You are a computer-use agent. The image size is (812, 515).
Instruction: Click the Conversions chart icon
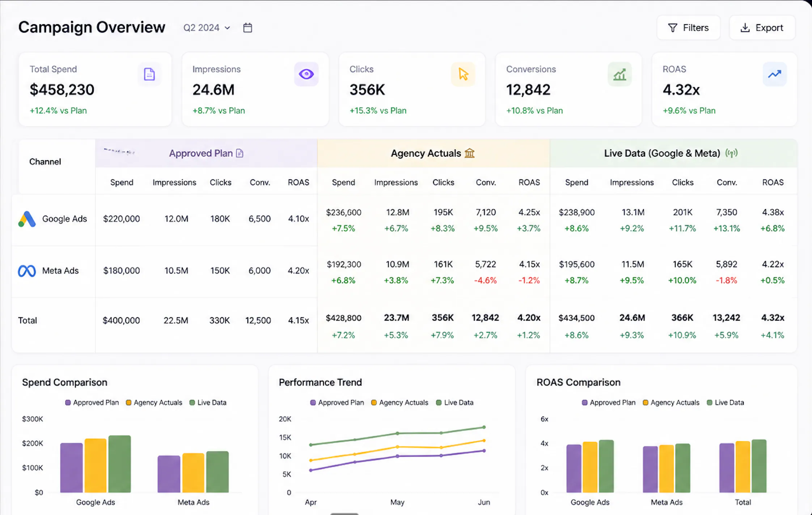point(620,74)
